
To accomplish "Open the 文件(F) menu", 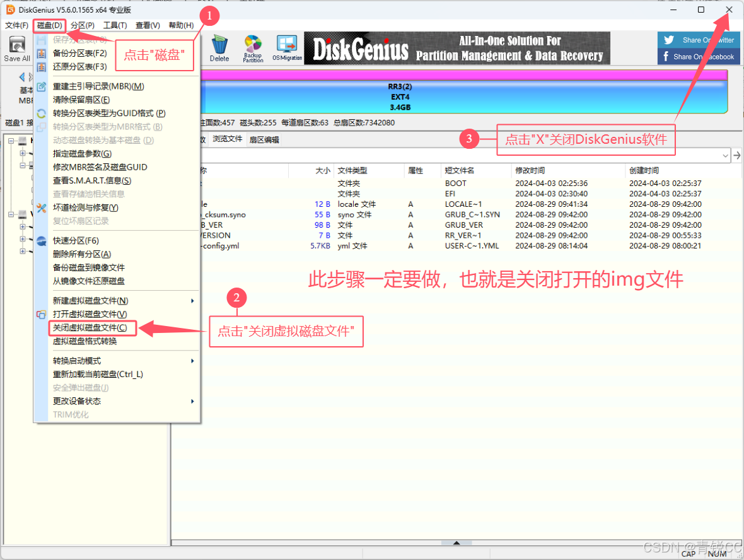I will 16,25.
